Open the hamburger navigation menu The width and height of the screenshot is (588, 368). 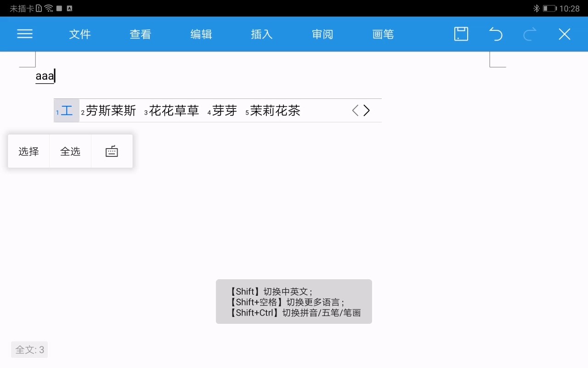pos(24,34)
